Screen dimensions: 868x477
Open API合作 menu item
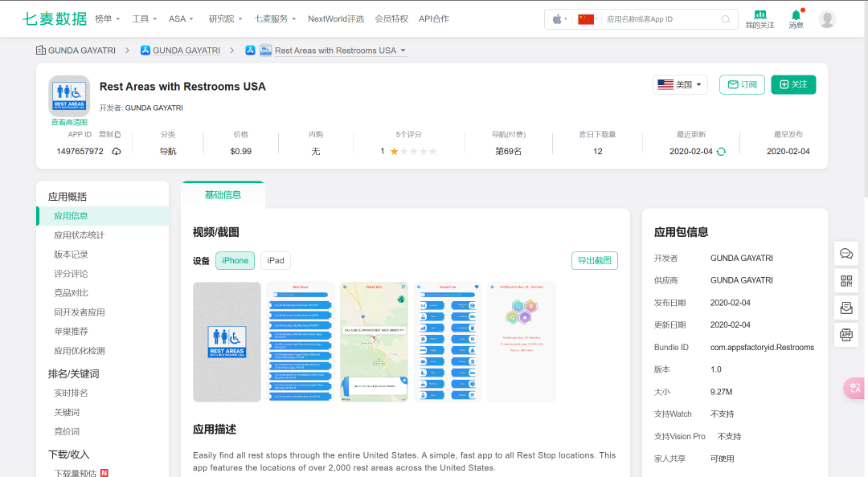point(434,18)
